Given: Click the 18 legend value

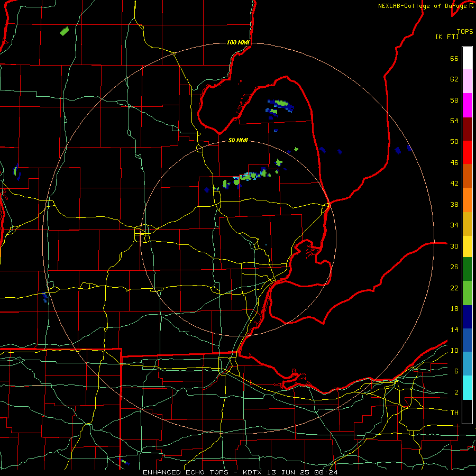Looking at the screenshot, I should [454, 309].
